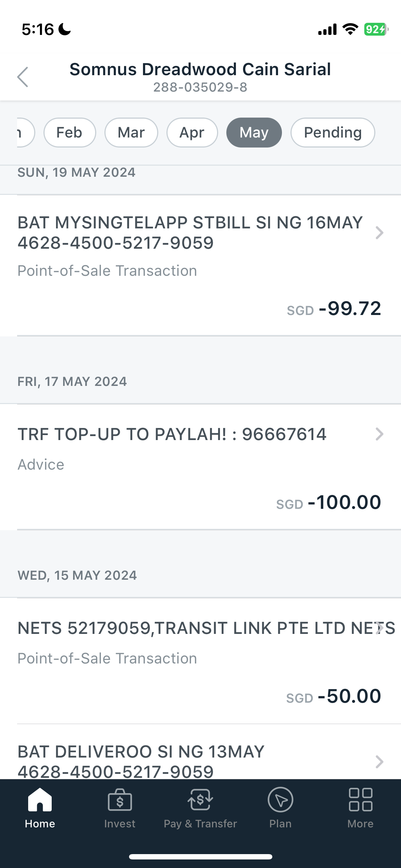The image size is (401, 868).
Task: Expand the PayLah! top-up chevron
Action: [x=379, y=434]
